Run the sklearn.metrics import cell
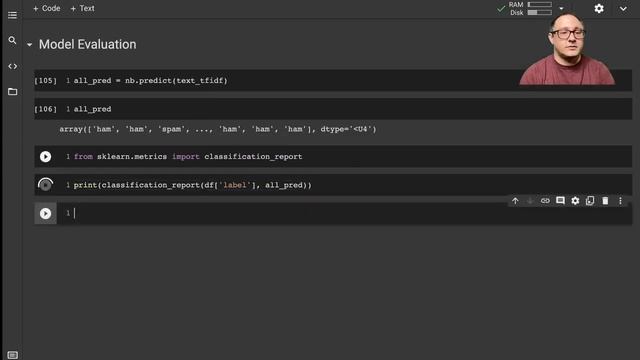The width and height of the screenshot is (640, 360). (x=45, y=157)
